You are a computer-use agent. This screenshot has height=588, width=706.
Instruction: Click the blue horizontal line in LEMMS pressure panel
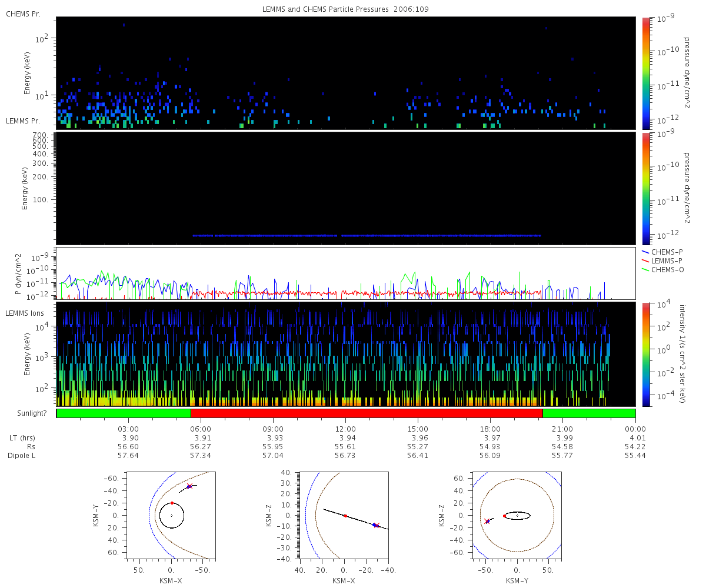(x=367, y=236)
